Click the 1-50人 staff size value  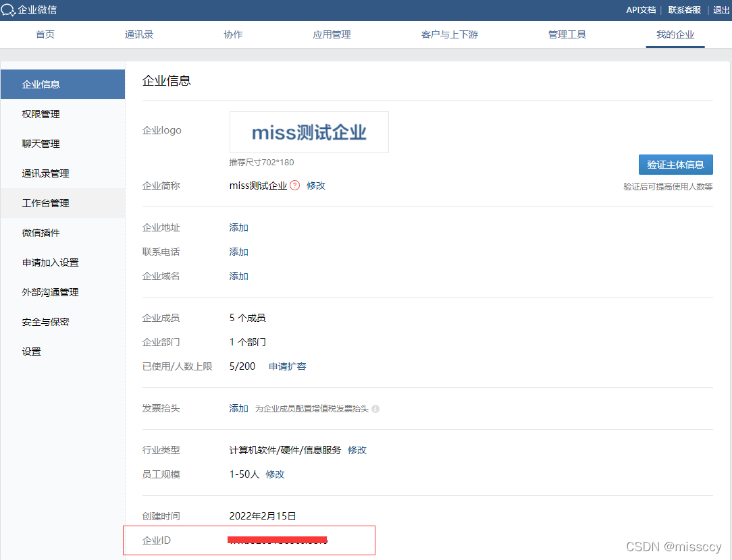point(244,474)
